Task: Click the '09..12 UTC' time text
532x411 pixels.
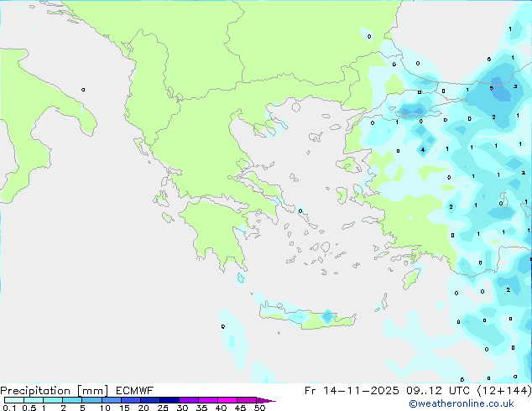Action: click(x=438, y=391)
